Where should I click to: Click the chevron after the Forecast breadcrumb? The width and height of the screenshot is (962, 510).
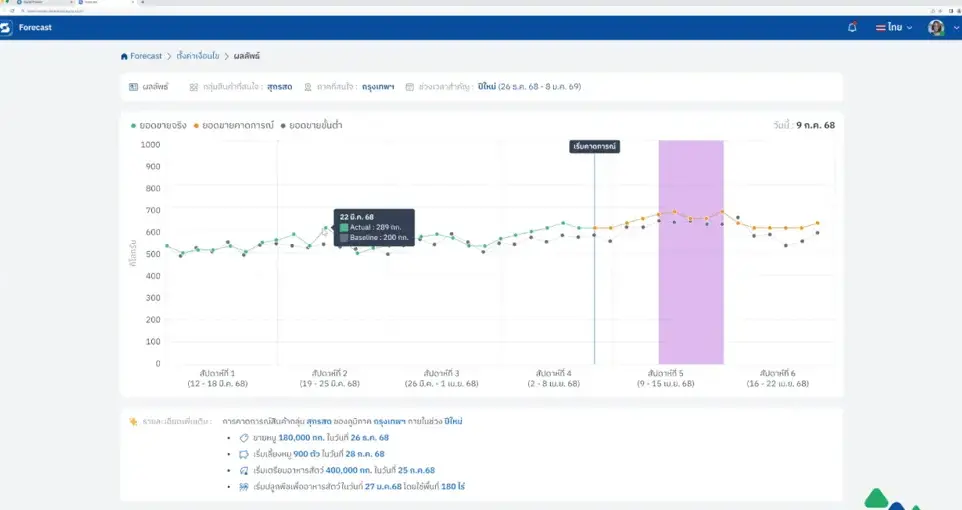click(169, 56)
